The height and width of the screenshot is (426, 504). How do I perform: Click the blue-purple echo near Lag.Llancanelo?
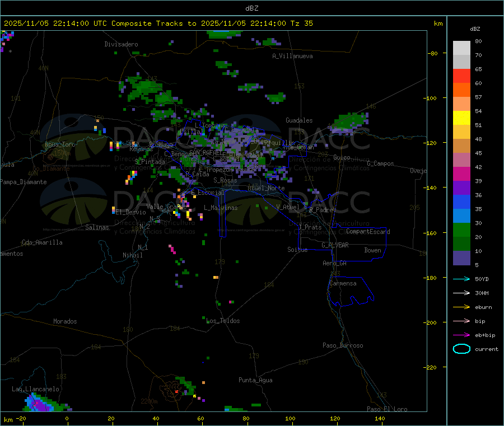pos(39,404)
